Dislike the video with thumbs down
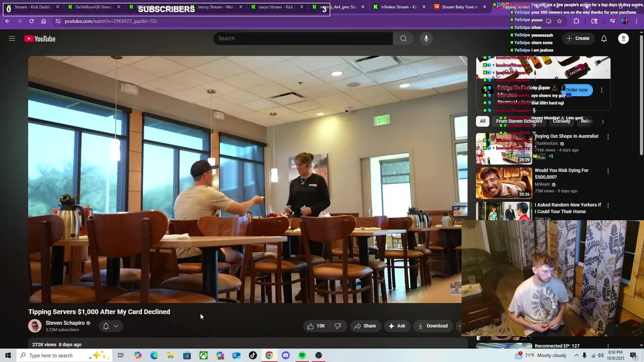644x362 pixels. pyautogui.click(x=338, y=326)
